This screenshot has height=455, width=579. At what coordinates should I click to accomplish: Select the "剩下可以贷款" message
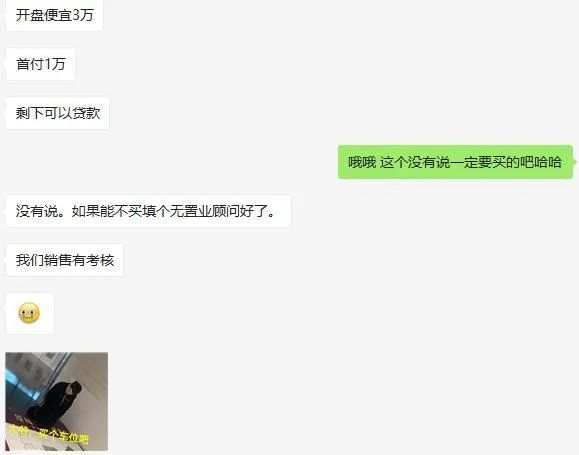pyautogui.click(x=58, y=113)
